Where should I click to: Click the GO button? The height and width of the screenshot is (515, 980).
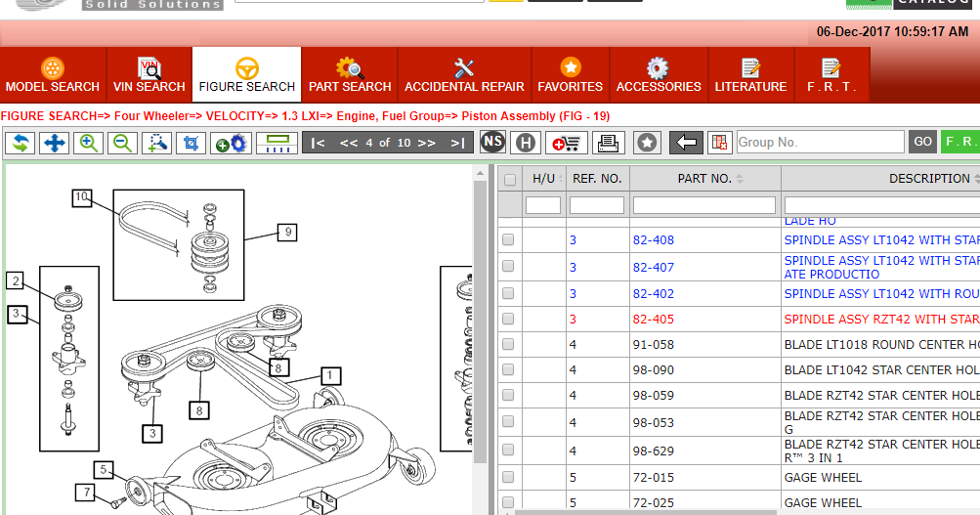click(x=923, y=142)
